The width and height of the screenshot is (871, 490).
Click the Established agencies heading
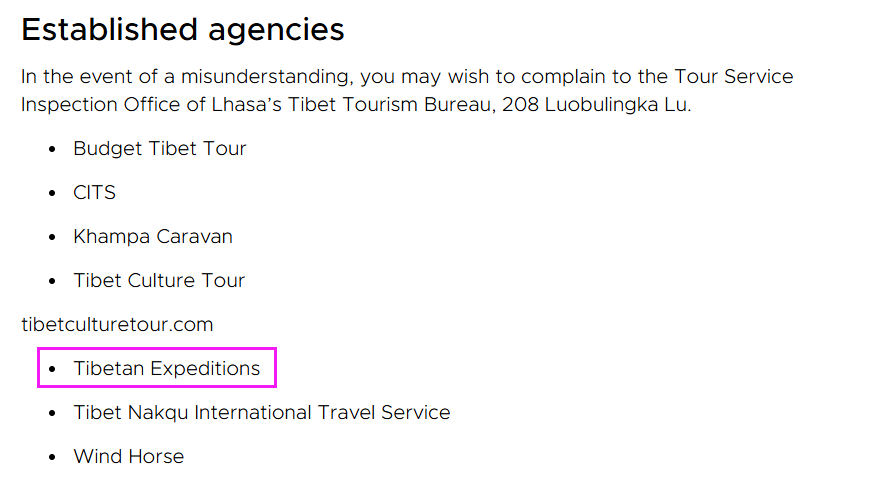[183, 30]
